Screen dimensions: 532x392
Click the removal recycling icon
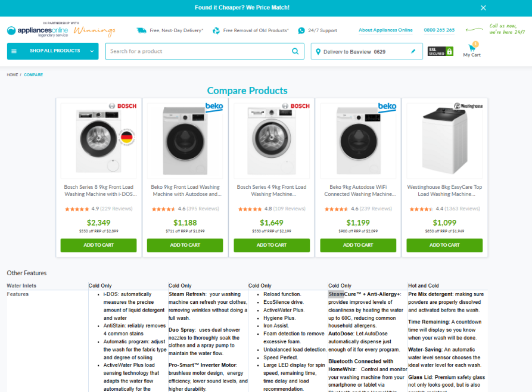pyautogui.click(x=216, y=30)
